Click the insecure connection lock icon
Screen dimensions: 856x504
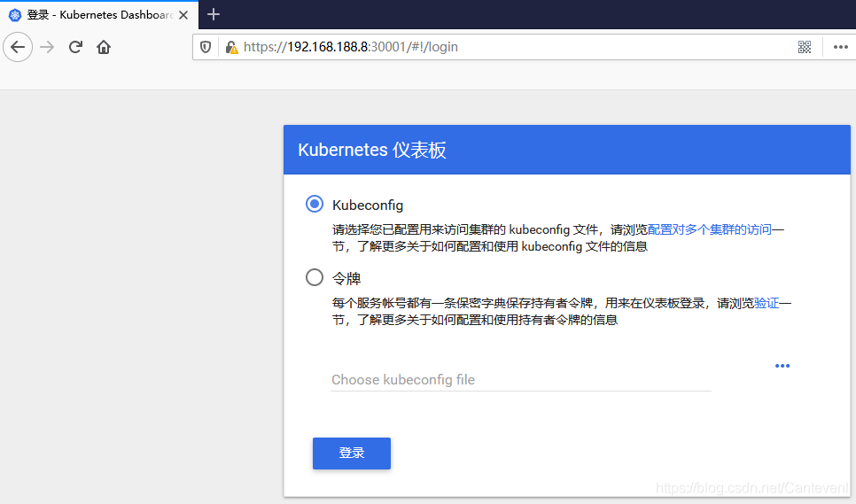click(x=231, y=47)
